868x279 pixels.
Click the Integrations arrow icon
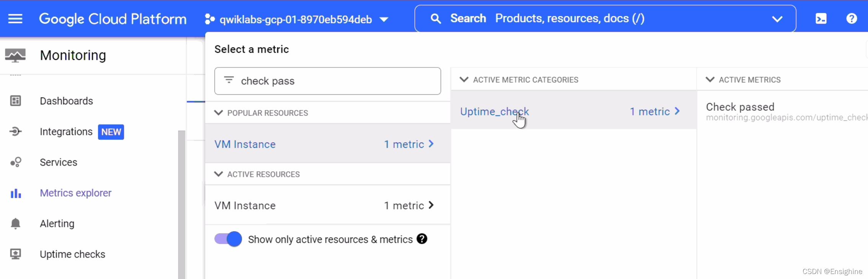(15, 131)
